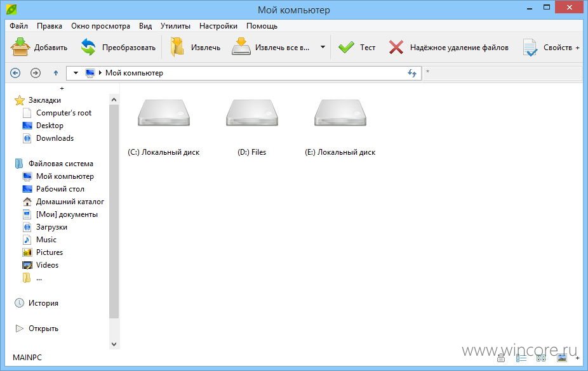Select Мой компьютер in the sidebar
588x371 pixels.
[x=58, y=176]
